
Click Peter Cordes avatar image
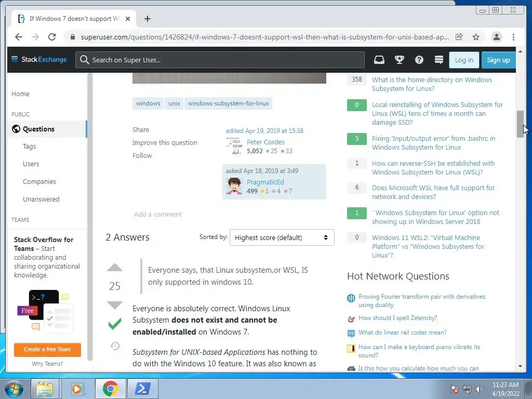click(234, 146)
